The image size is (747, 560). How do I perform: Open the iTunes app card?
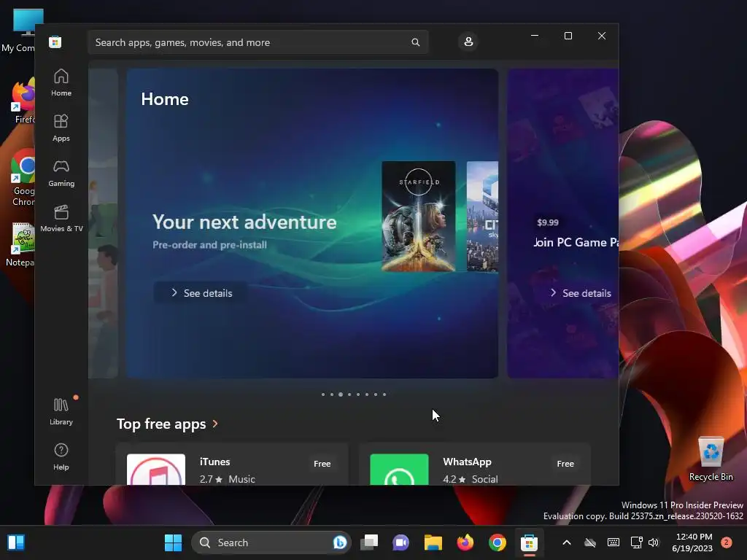point(232,464)
